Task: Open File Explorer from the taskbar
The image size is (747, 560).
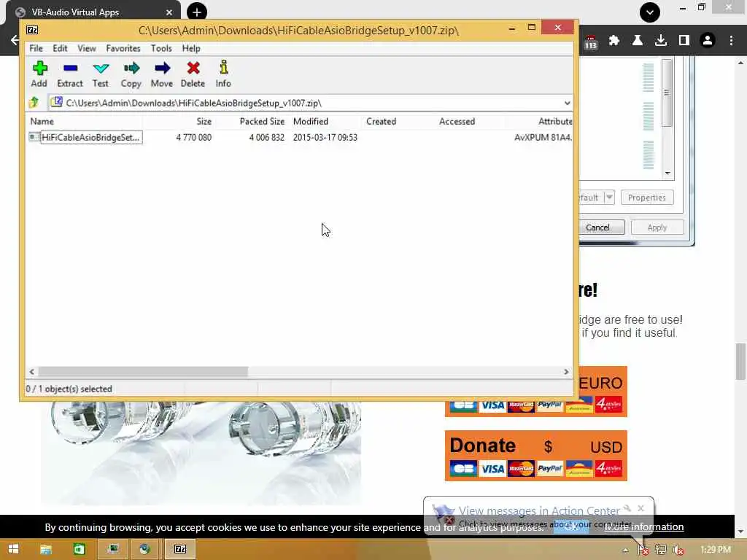Action: (46, 549)
